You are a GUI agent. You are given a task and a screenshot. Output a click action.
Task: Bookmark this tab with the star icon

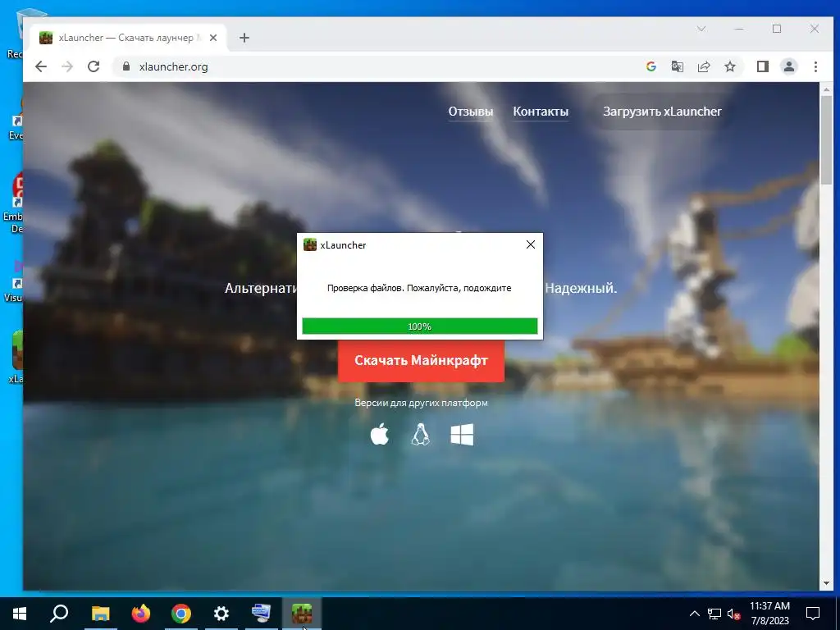[x=729, y=66]
